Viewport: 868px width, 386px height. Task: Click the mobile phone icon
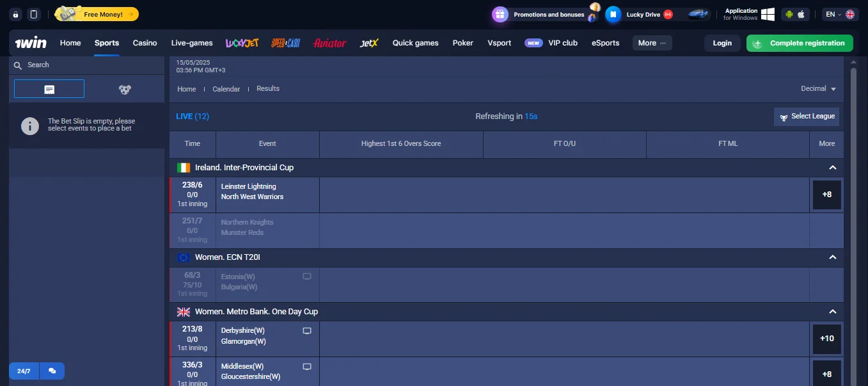(x=34, y=14)
